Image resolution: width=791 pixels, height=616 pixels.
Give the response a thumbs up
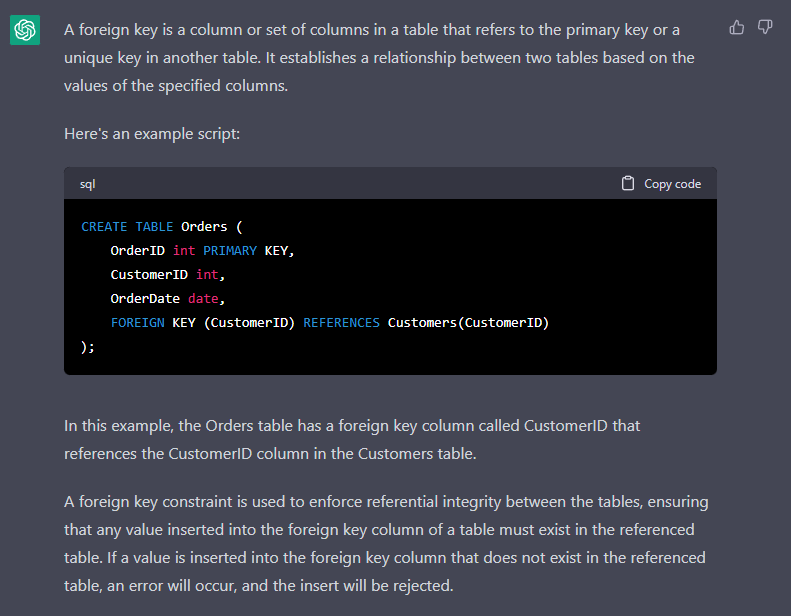(x=737, y=27)
